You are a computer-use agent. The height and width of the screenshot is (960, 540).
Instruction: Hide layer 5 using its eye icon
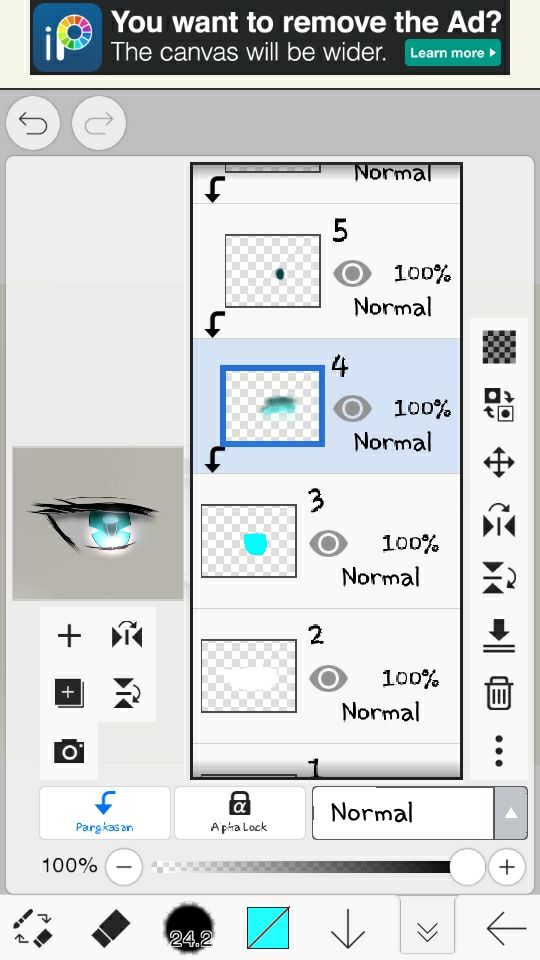click(352, 273)
